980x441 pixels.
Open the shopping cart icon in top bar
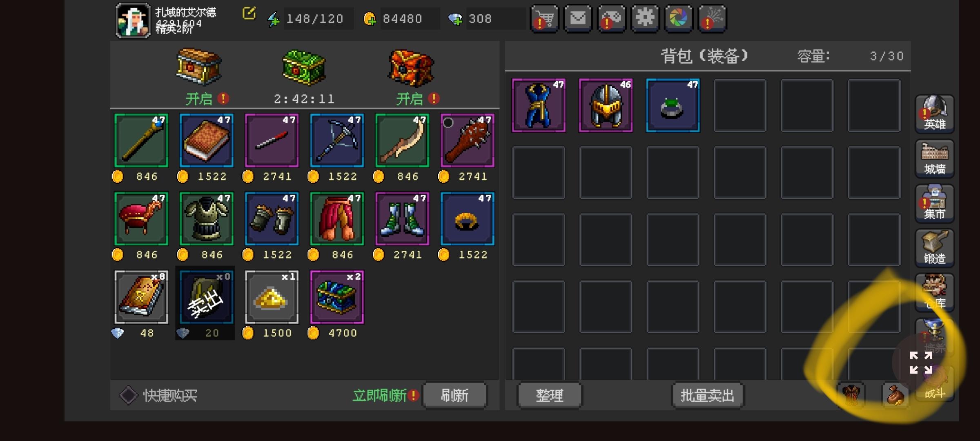click(544, 18)
